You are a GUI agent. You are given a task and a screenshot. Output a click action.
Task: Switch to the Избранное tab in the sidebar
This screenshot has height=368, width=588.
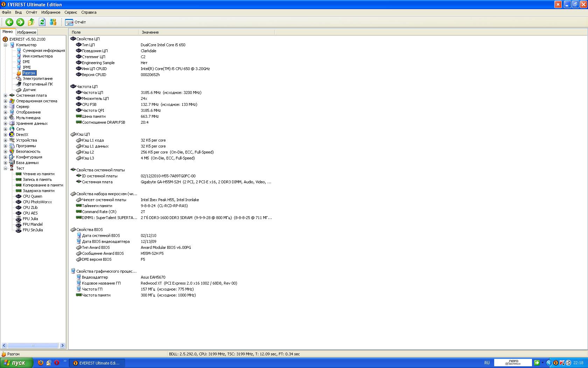click(x=27, y=32)
